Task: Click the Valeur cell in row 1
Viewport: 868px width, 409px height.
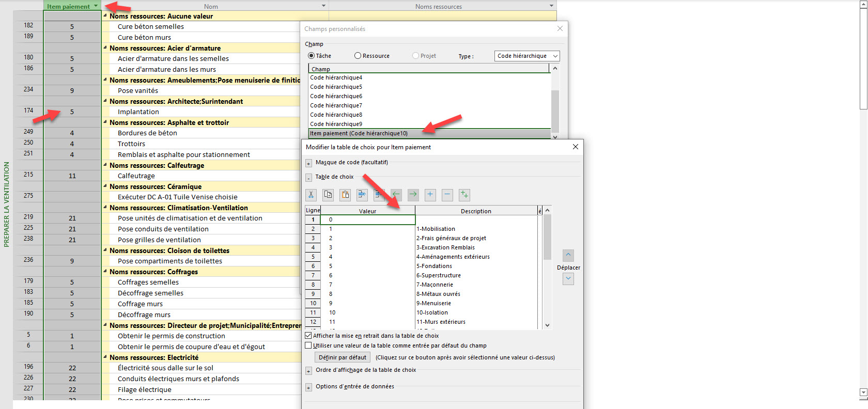Action: (x=367, y=219)
